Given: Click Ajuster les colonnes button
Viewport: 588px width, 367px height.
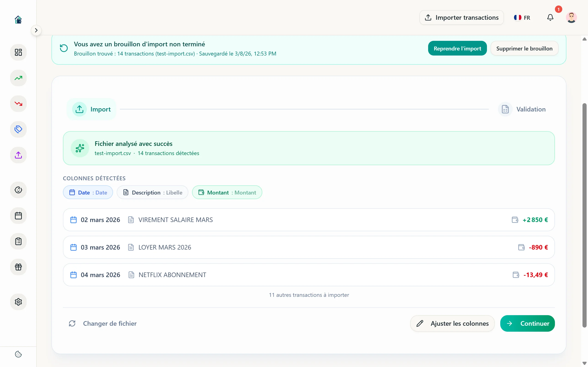Looking at the screenshot, I should tap(452, 323).
